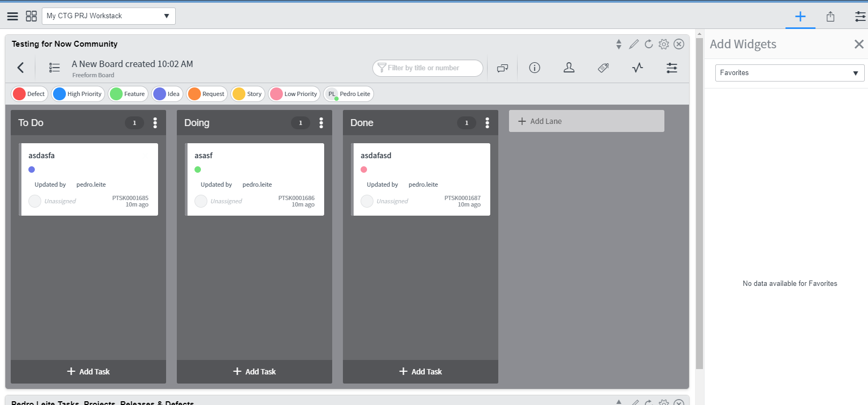The height and width of the screenshot is (405, 868).
Task: Open the board list view icon
Action: point(55,68)
